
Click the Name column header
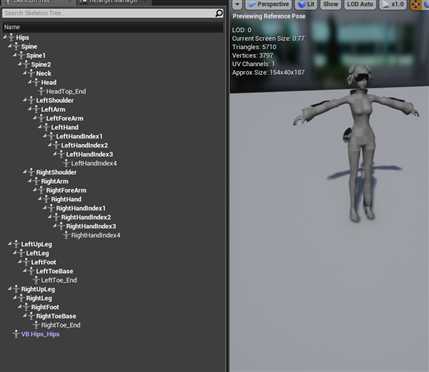click(113, 27)
